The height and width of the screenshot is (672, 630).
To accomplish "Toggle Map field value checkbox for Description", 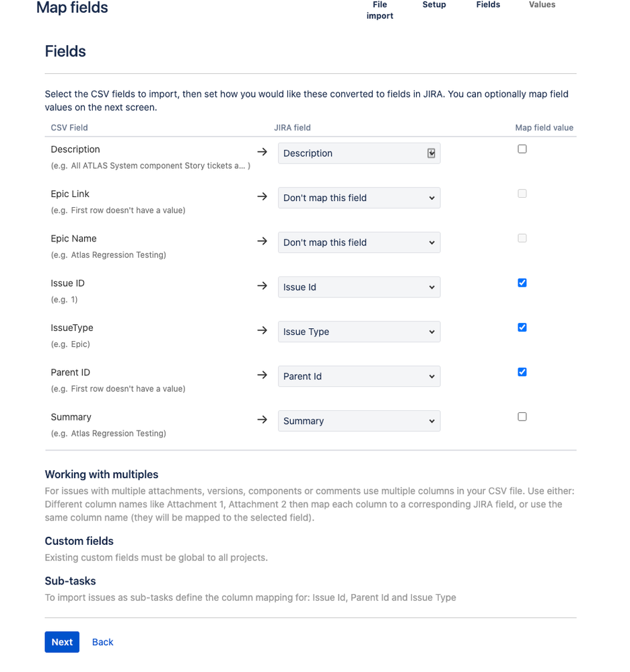I will [522, 149].
